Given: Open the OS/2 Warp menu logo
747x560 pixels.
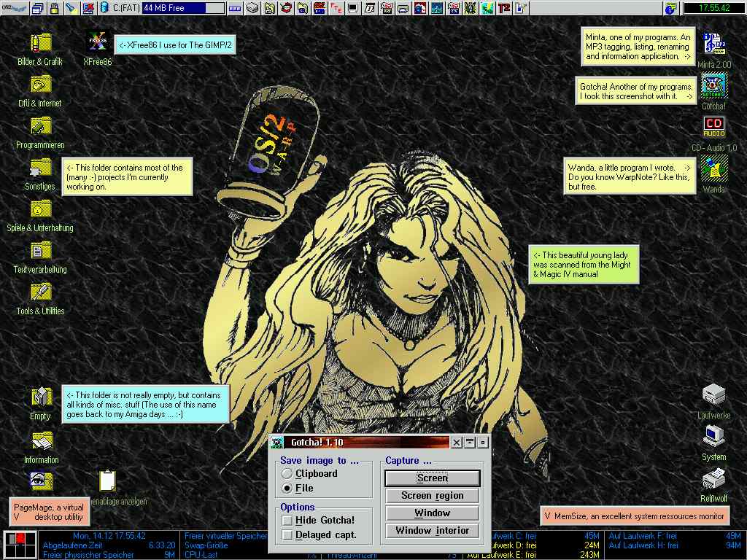Looking at the screenshot, I should click(x=15, y=7).
